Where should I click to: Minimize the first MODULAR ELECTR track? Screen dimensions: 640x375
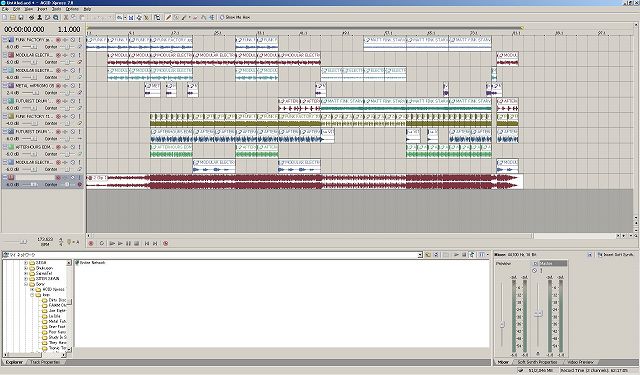pos(5,55)
